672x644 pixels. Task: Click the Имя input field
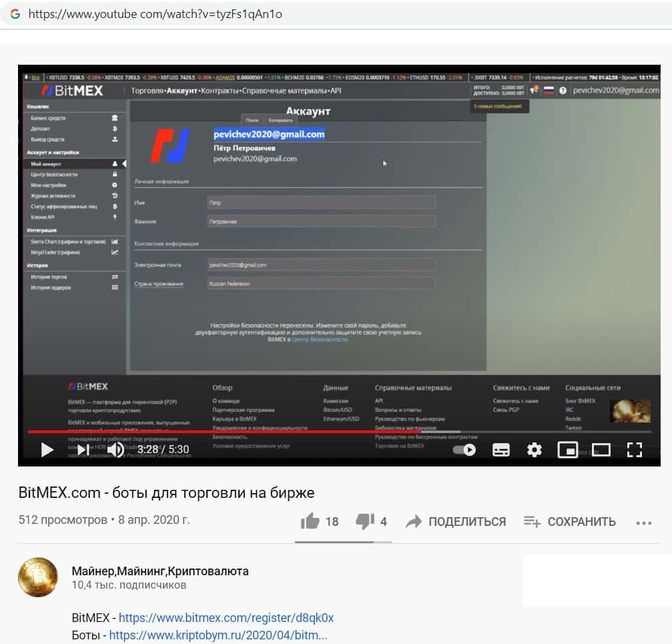(x=321, y=203)
